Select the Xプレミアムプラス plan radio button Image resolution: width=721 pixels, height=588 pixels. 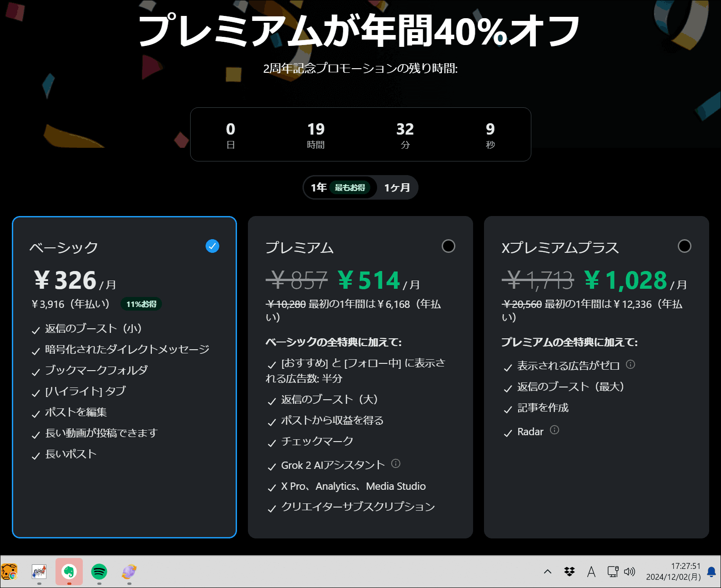coord(685,246)
